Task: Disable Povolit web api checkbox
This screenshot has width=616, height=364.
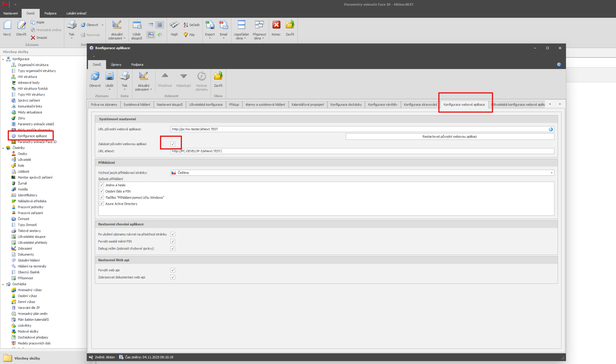Action: (x=173, y=270)
